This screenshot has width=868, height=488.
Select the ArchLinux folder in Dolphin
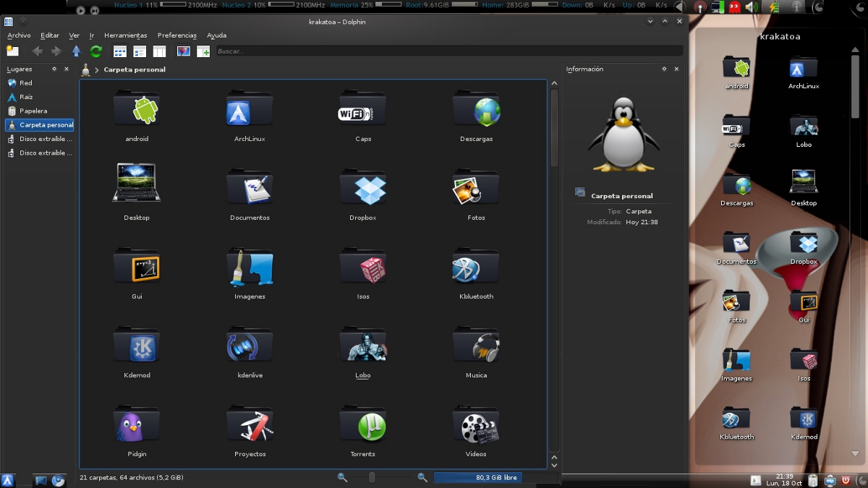250,116
